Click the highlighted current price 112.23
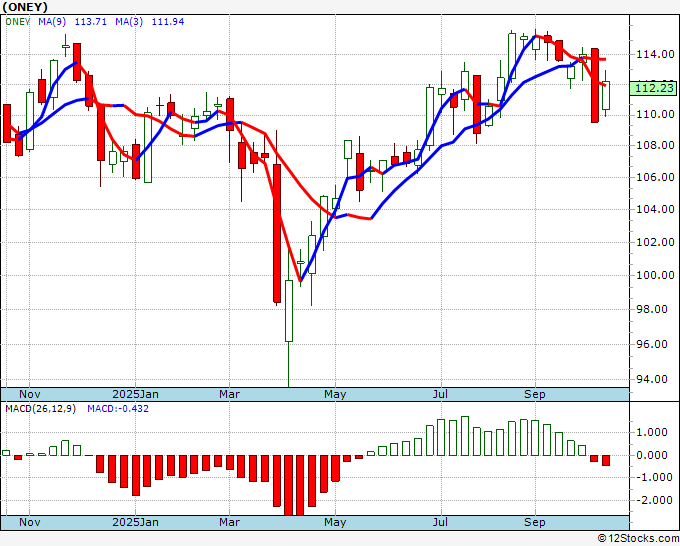680x546 pixels. click(654, 88)
